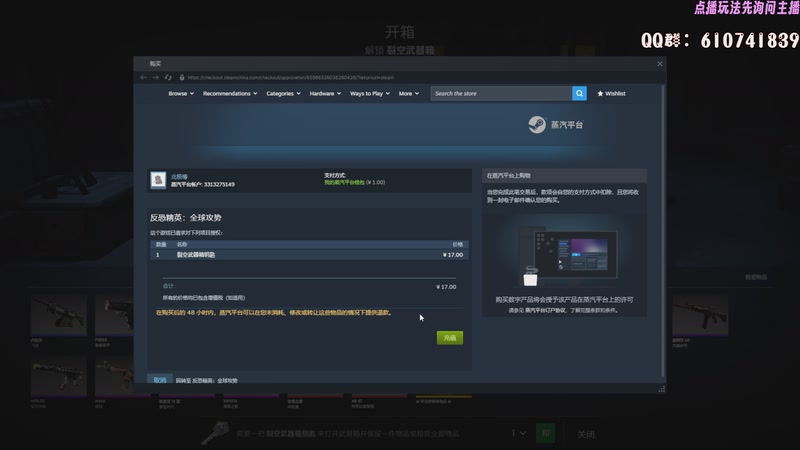The image size is (800, 450).
Task: Select the 裂空武器箱钥匙 item row
Action: (309, 255)
